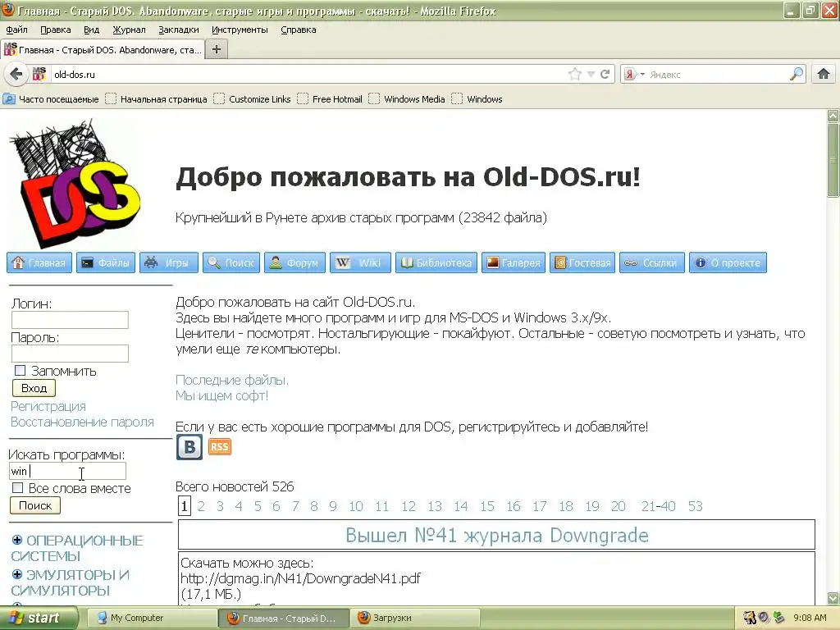Open Журнал menu

tap(129, 30)
